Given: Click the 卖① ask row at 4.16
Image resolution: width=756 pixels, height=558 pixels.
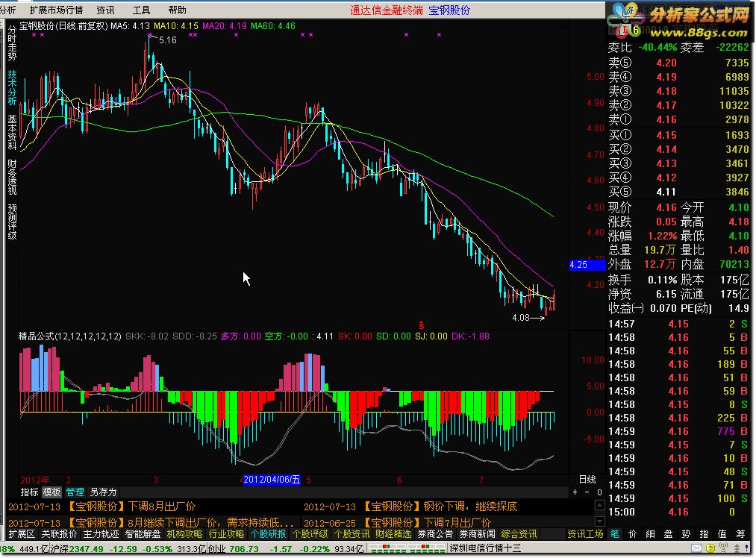Looking at the screenshot, I should 678,119.
